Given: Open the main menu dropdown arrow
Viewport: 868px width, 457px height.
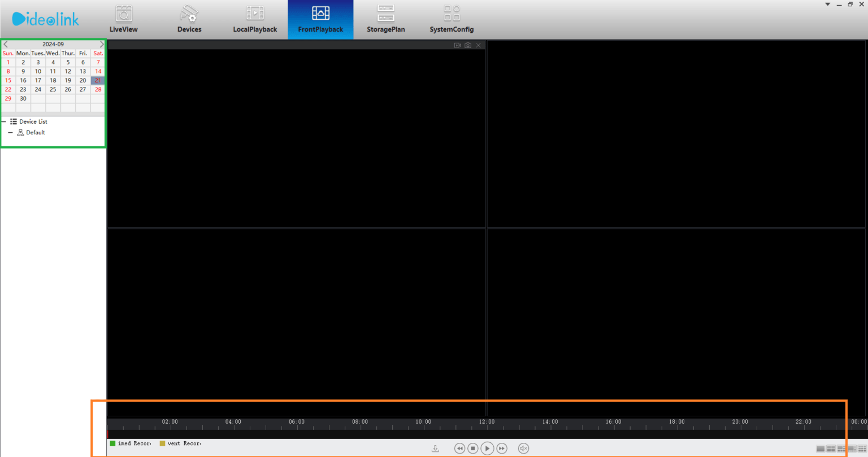Looking at the screenshot, I should coord(827,5).
